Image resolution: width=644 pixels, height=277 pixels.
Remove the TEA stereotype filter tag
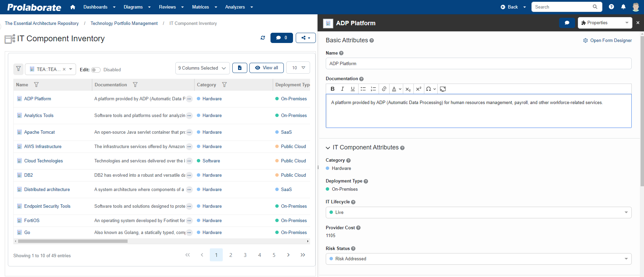tap(64, 69)
